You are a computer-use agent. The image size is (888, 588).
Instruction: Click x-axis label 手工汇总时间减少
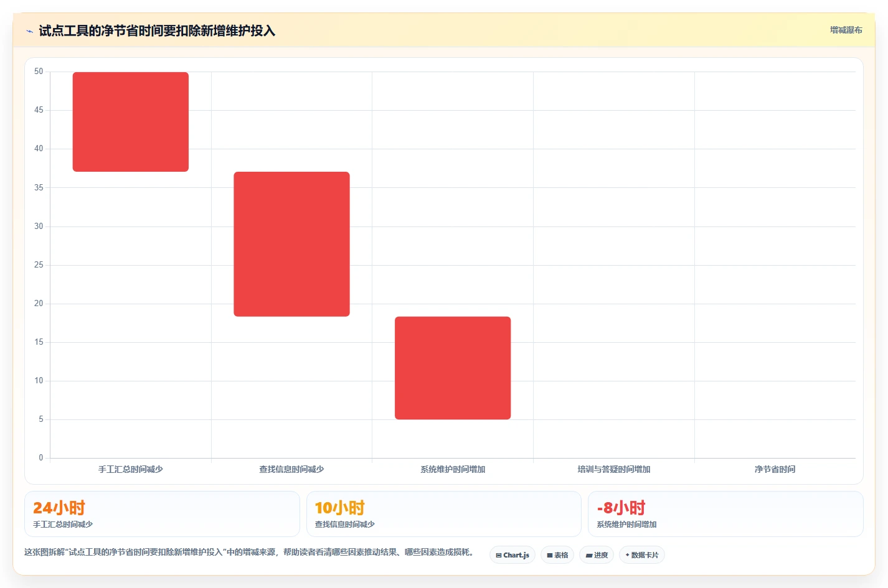tap(131, 469)
